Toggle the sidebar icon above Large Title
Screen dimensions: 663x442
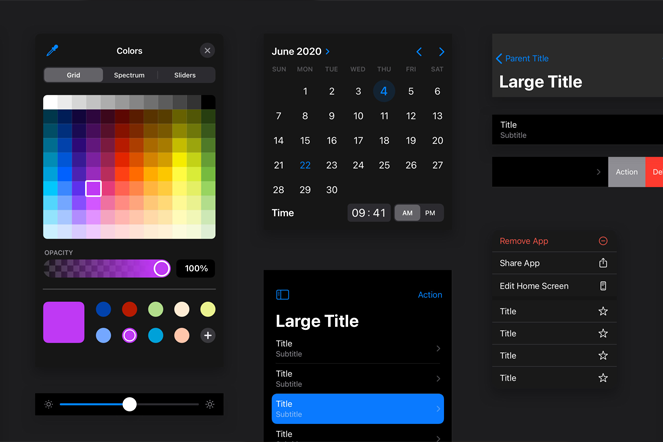click(282, 294)
